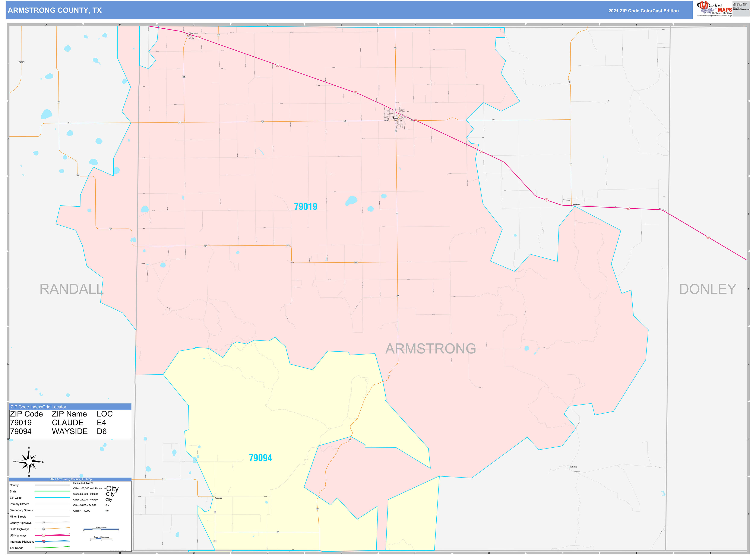Enable the ZIP Code boundaries legend entry
The width and height of the screenshot is (756, 555).
tap(16, 498)
